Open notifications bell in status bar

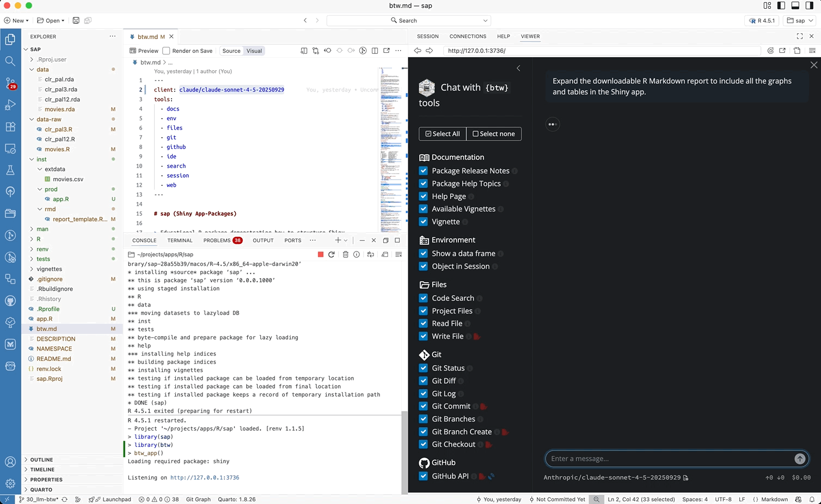[x=812, y=499]
